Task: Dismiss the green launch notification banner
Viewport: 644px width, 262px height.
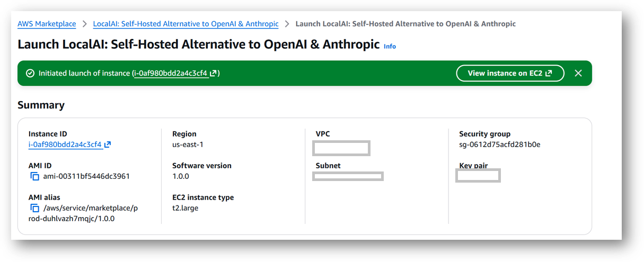Action: (x=578, y=74)
